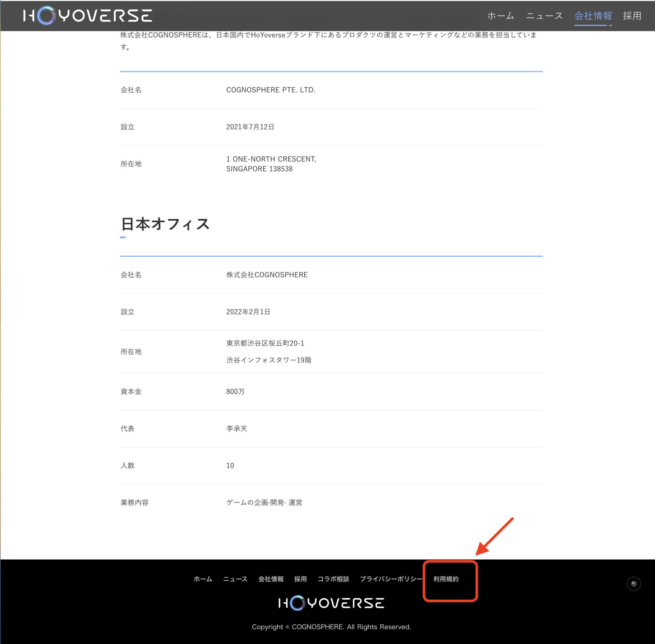Click the address line SINGAPORE 138538
655x644 pixels.
(x=259, y=169)
